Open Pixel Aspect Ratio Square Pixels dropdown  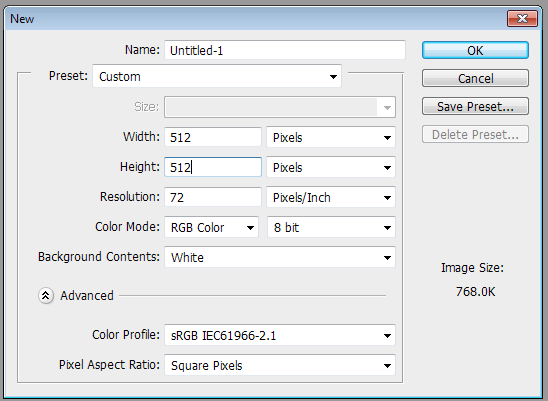(280, 365)
